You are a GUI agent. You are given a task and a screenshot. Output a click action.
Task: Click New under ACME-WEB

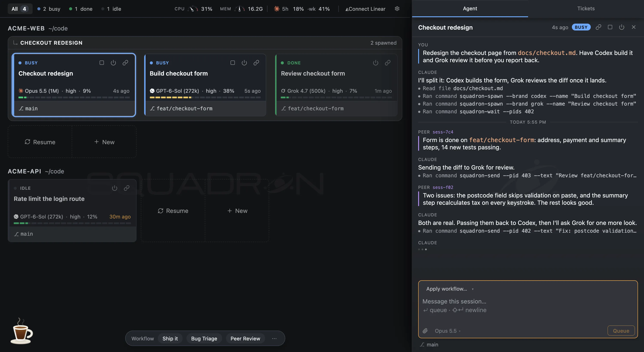(104, 142)
